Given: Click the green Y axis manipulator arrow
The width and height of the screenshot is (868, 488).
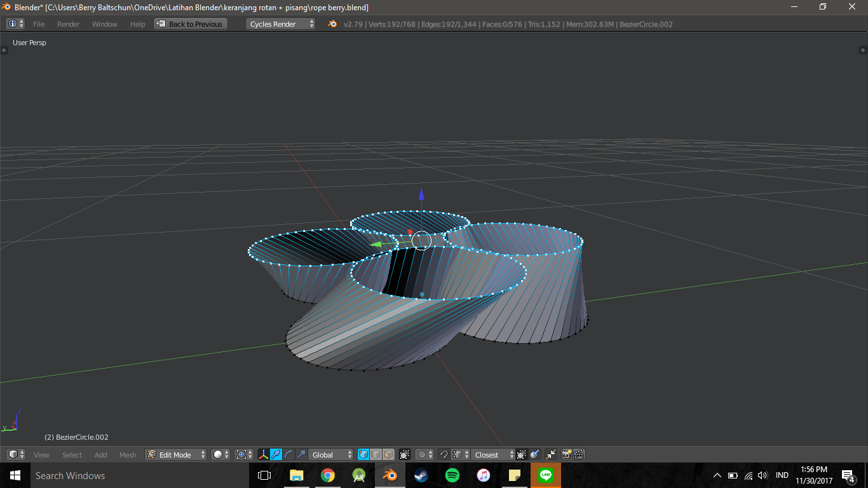Looking at the screenshot, I should click(x=377, y=243).
